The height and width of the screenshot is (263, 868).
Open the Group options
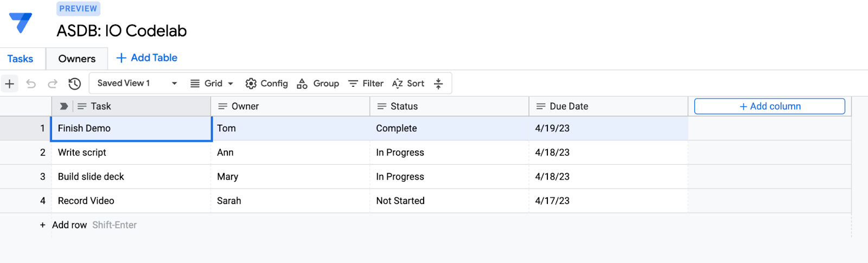tap(318, 84)
